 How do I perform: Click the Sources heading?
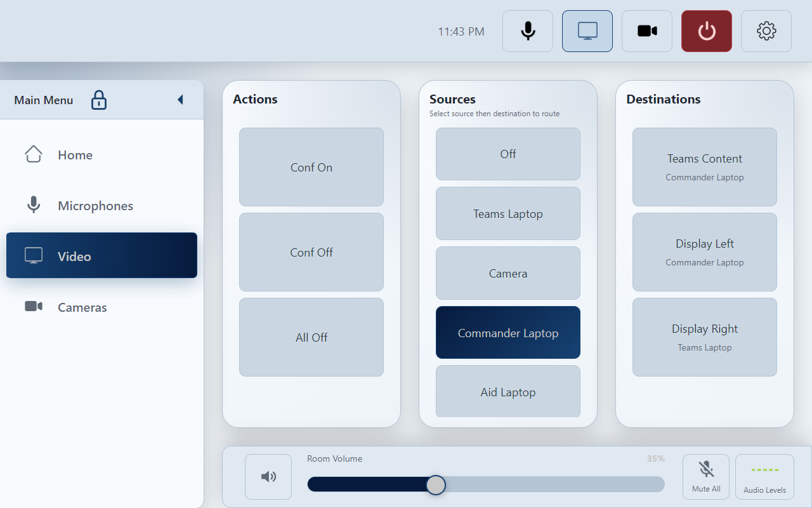click(x=452, y=99)
